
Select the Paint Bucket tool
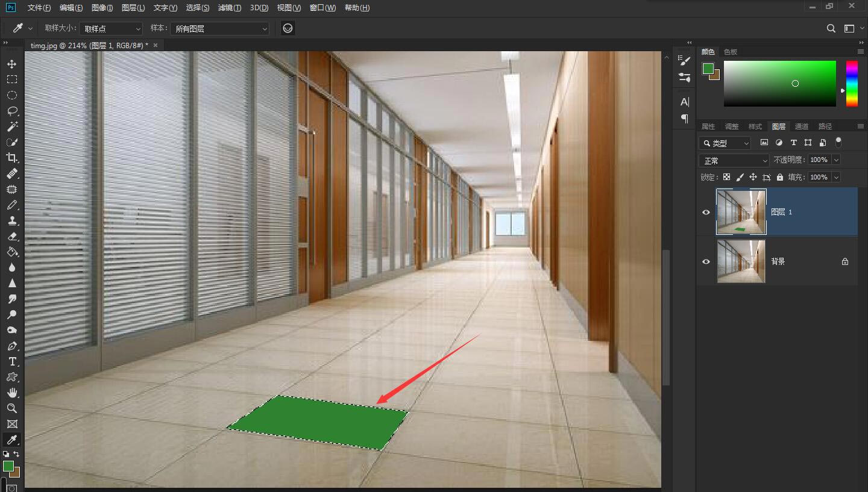12,252
